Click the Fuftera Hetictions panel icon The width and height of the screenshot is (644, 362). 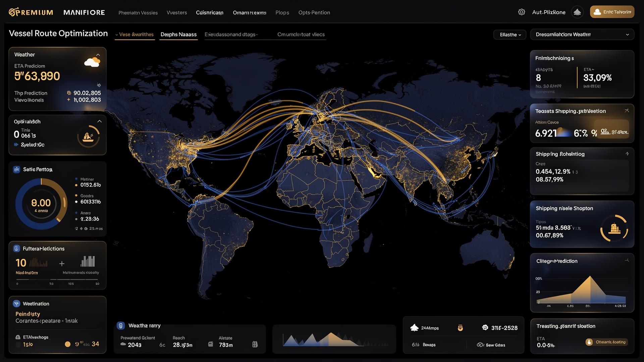(x=16, y=248)
